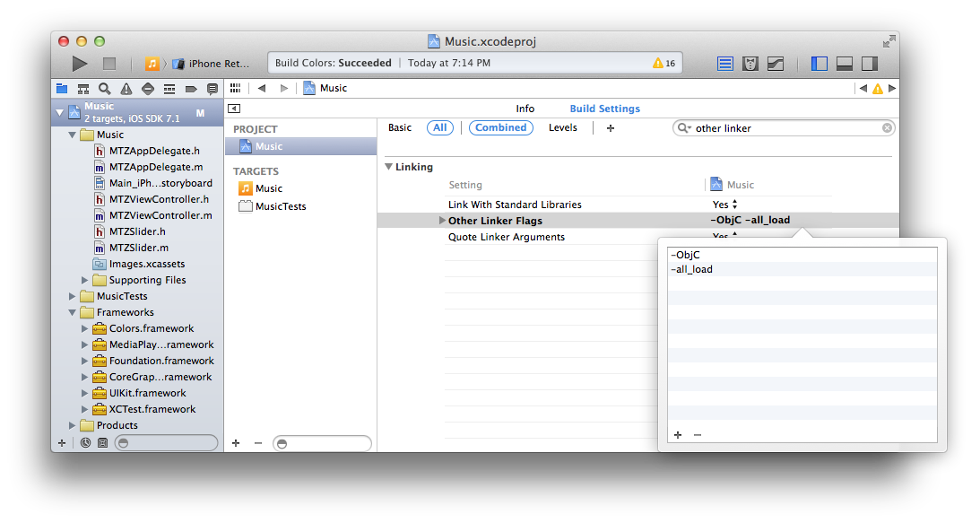Open the related items grid menu

point(235,88)
